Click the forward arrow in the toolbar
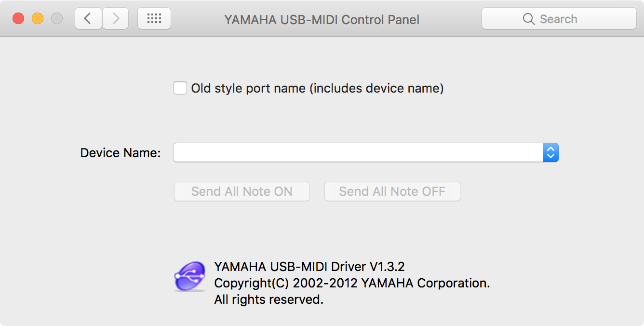The image size is (644, 326). 116,19
